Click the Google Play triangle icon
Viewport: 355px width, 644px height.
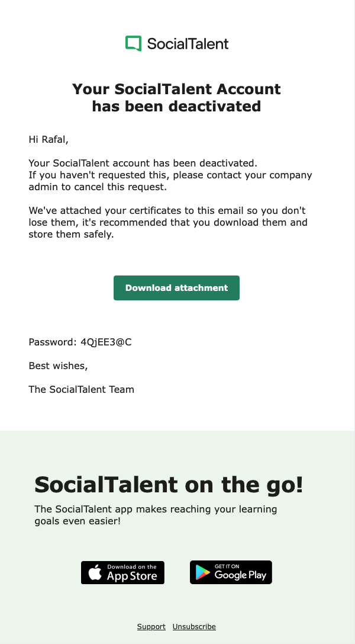(x=202, y=573)
